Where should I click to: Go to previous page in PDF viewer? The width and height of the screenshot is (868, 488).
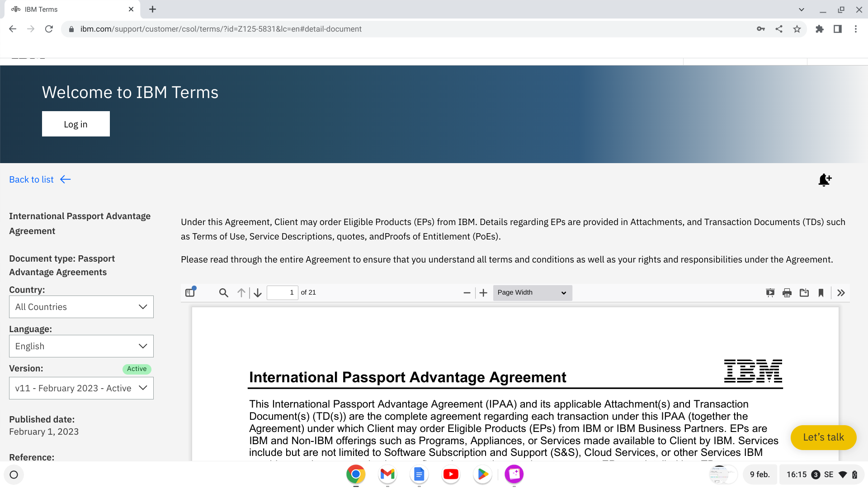point(241,293)
